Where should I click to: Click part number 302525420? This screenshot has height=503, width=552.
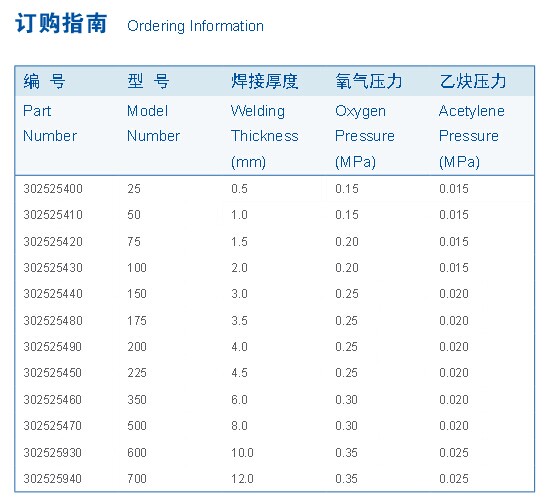[x=53, y=241]
